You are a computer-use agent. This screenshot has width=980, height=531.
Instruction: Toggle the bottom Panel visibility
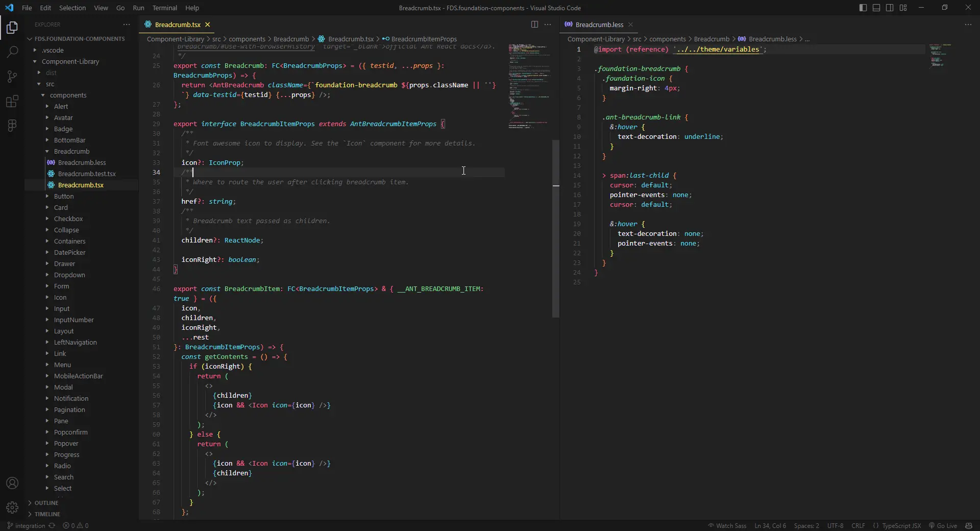click(876, 8)
